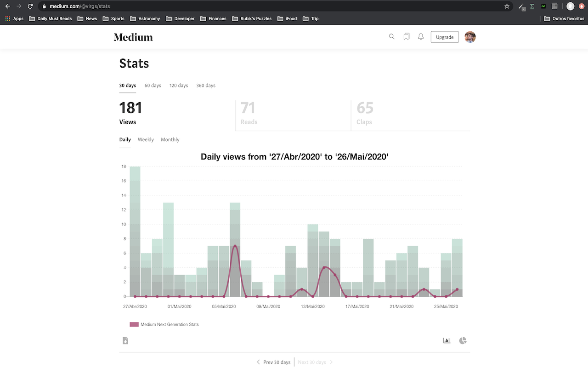The height and width of the screenshot is (368, 588).
Task: Open the Finances bookmarks folder
Action: click(x=213, y=19)
